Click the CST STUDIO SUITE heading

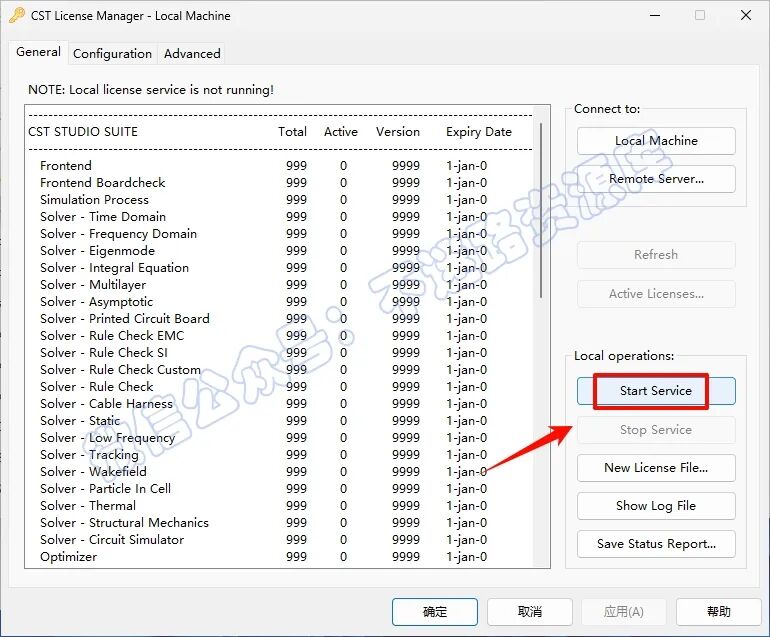[83, 132]
